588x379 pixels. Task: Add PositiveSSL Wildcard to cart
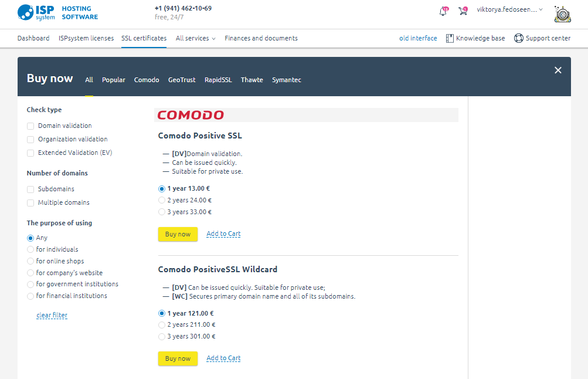pyautogui.click(x=223, y=358)
